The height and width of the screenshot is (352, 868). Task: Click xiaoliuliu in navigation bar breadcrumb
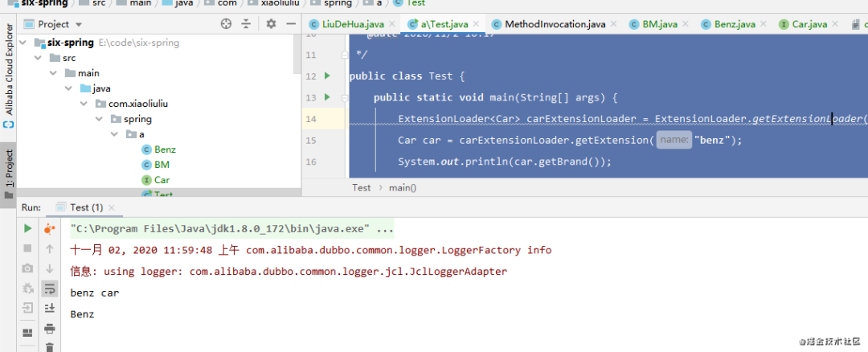click(x=275, y=3)
